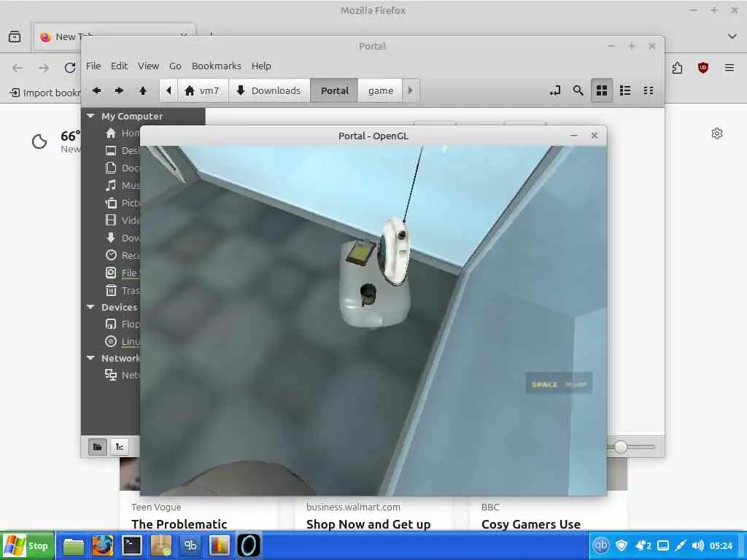The image size is (747, 560).
Task: Open the Help menu
Action: [261, 66]
